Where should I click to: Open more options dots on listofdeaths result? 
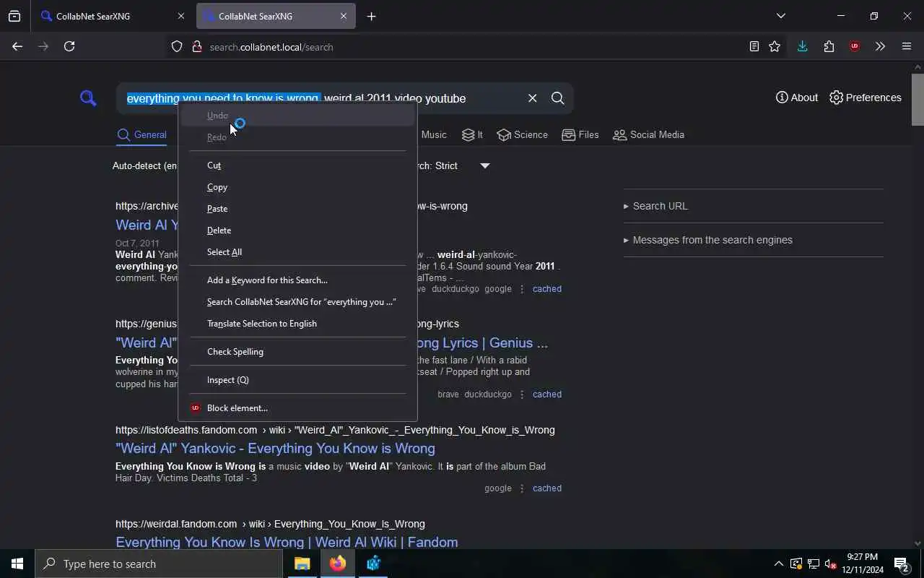click(x=522, y=488)
